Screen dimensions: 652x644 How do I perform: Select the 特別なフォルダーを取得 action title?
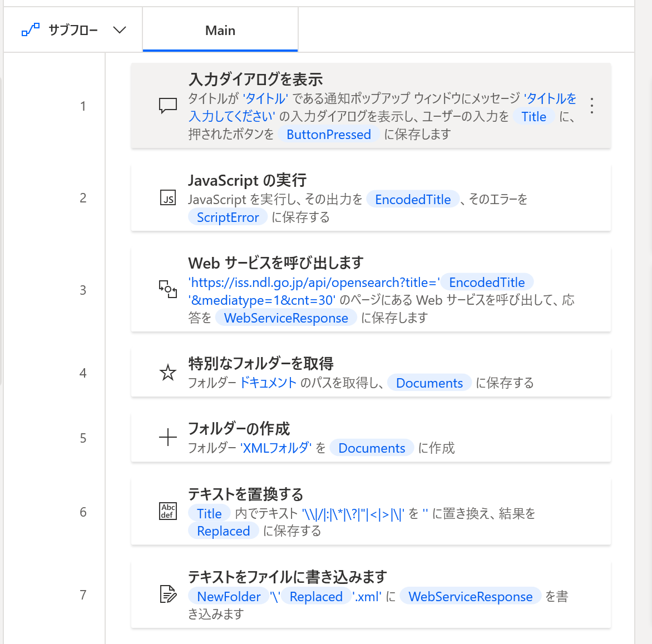click(261, 363)
